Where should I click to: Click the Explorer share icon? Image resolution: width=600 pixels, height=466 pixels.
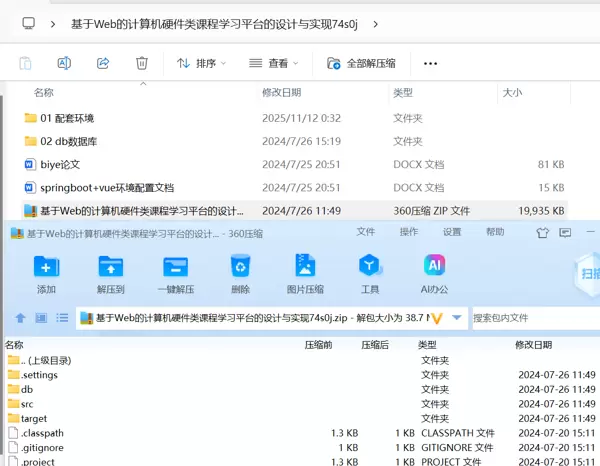pyautogui.click(x=103, y=63)
